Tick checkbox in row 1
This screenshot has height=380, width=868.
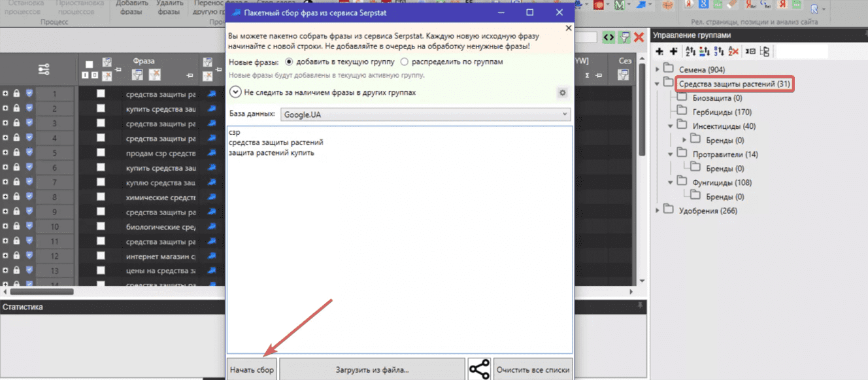click(101, 94)
